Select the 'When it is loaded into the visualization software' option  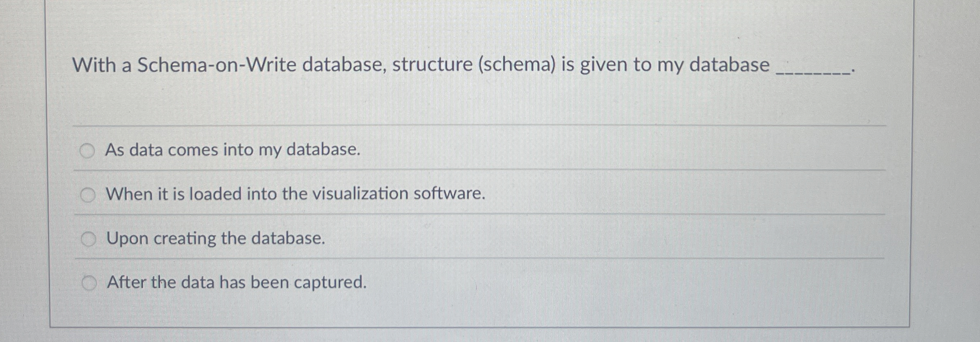[x=88, y=194]
